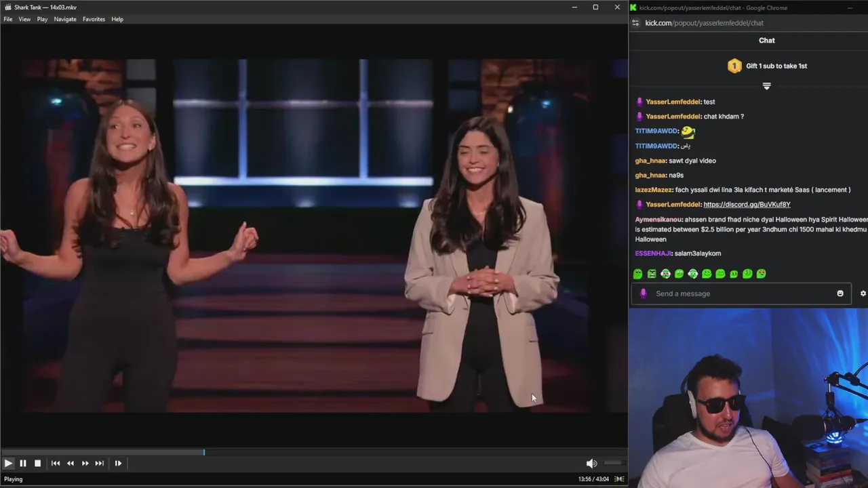Click the salam3alaykom message text
Viewport: 868px width, 488px height.
pyautogui.click(x=698, y=253)
